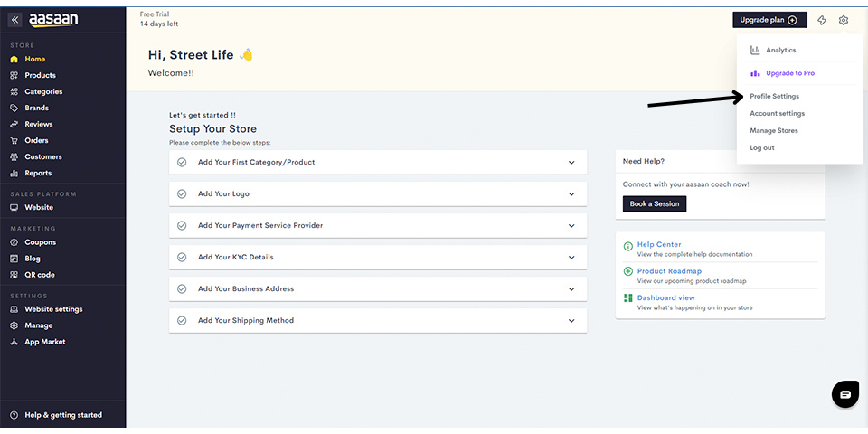
Task: Select Profile Settings from dropdown menu
Action: [x=774, y=96]
